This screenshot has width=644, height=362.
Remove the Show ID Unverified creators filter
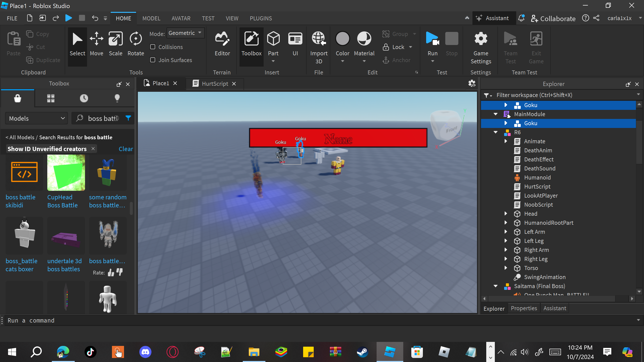click(93, 149)
